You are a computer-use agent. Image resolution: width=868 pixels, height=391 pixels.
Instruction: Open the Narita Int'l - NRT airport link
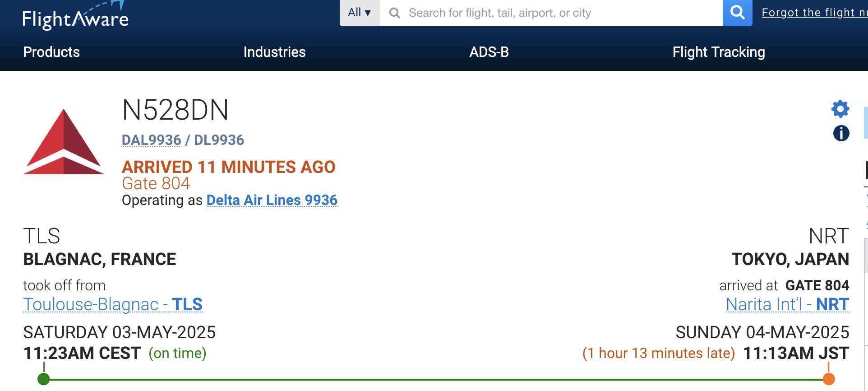point(787,304)
